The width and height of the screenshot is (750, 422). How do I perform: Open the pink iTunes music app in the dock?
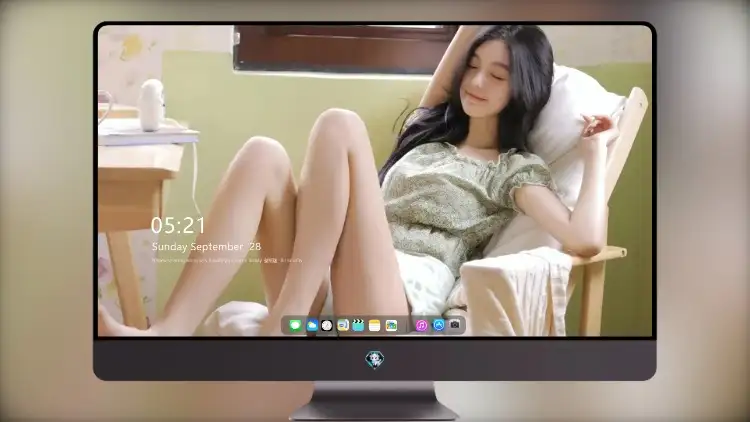[421, 326]
